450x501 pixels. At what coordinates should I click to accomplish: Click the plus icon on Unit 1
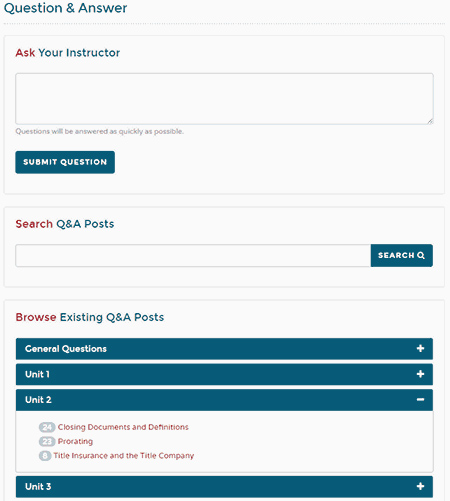pyautogui.click(x=420, y=374)
